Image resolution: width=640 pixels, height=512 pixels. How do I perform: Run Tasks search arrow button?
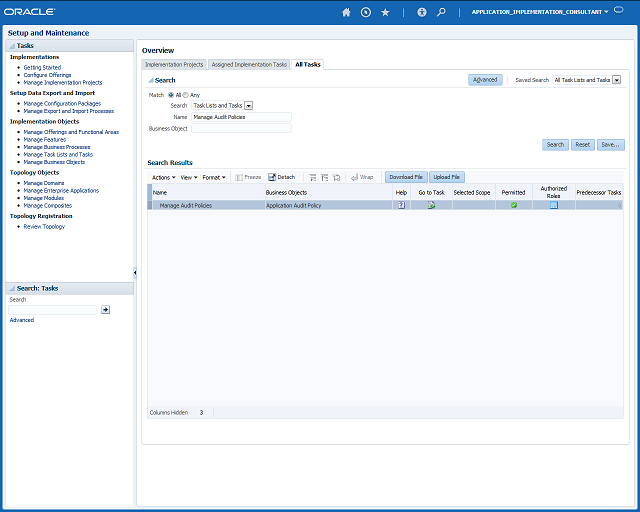(x=105, y=310)
